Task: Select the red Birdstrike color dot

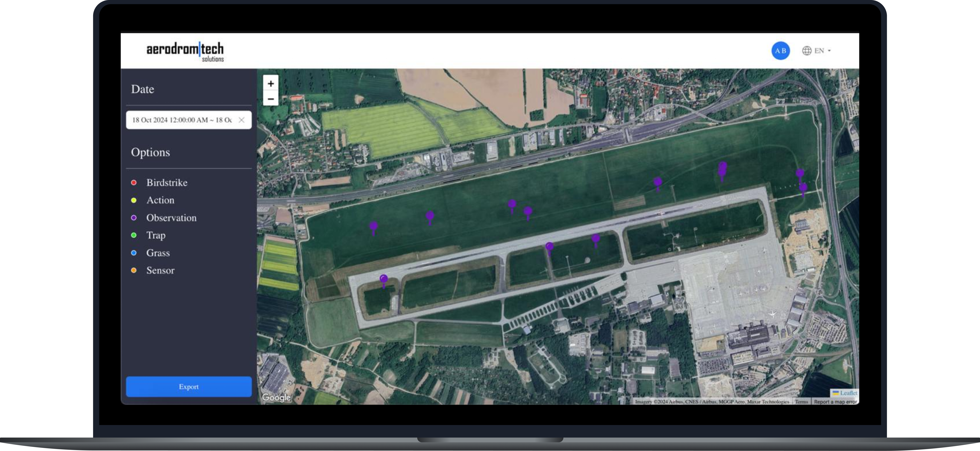Action: point(134,183)
